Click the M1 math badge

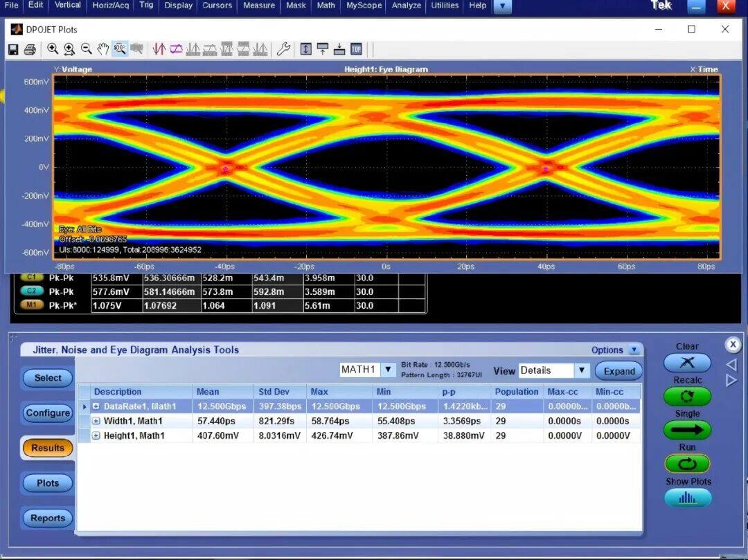pyautogui.click(x=32, y=305)
